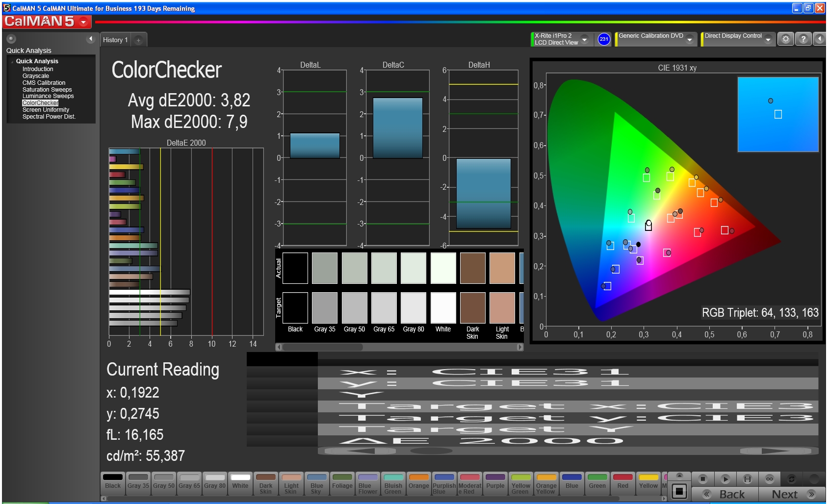Click the refresh circular arrows icon
The height and width of the screenshot is (504, 828).
click(x=791, y=479)
